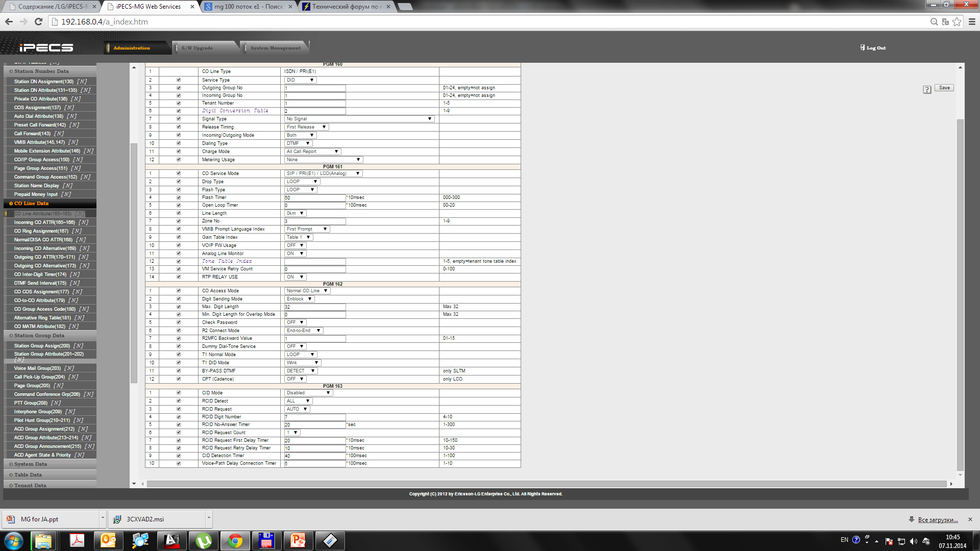Click the translate page icon in the address bar
Screen dimensions: 980x551
pyautogui.click(x=945, y=21)
